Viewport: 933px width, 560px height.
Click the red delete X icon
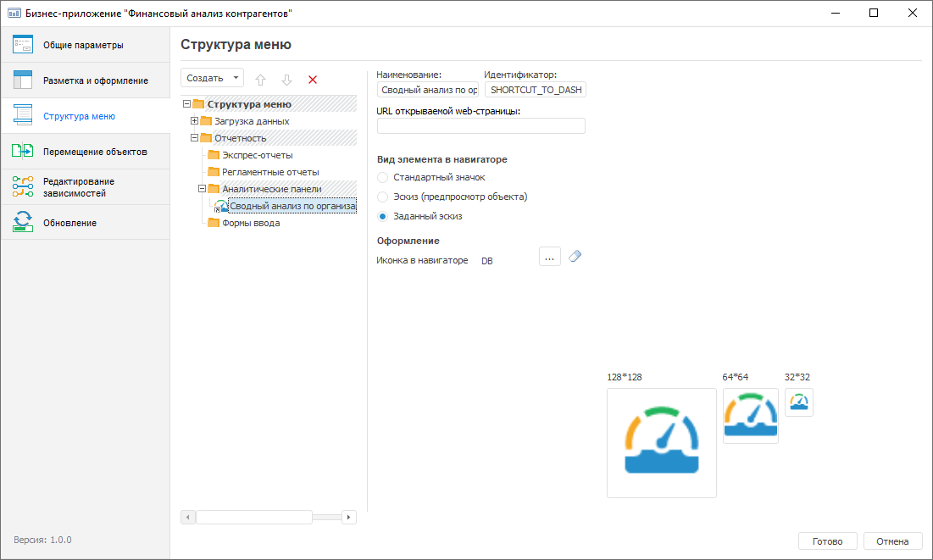[x=313, y=79]
